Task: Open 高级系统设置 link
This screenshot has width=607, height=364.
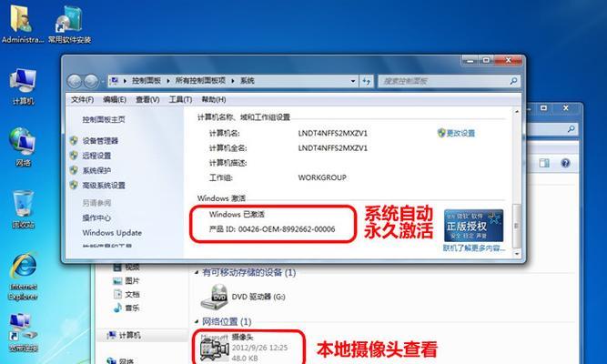Action: pyautogui.click(x=104, y=185)
